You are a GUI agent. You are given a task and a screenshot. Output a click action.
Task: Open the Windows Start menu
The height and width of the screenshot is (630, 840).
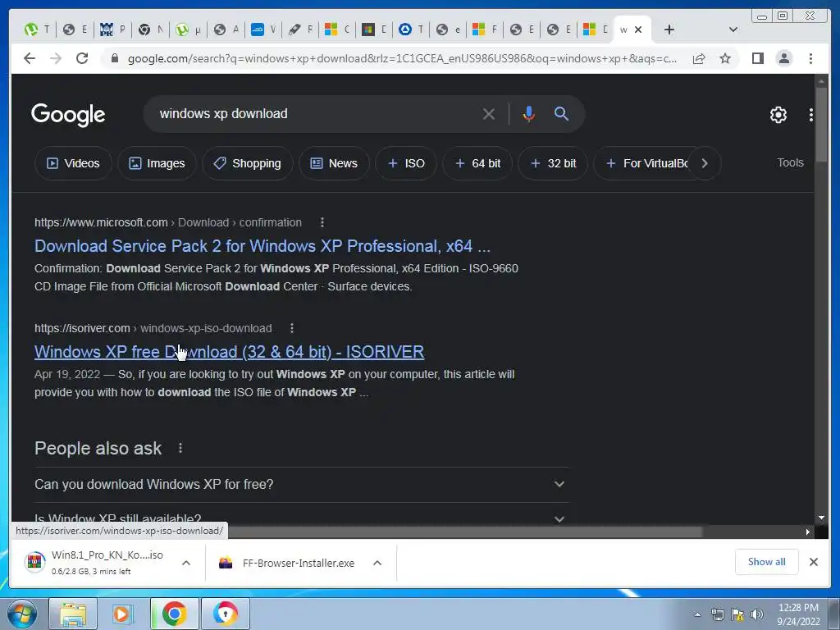(x=22, y=614)
